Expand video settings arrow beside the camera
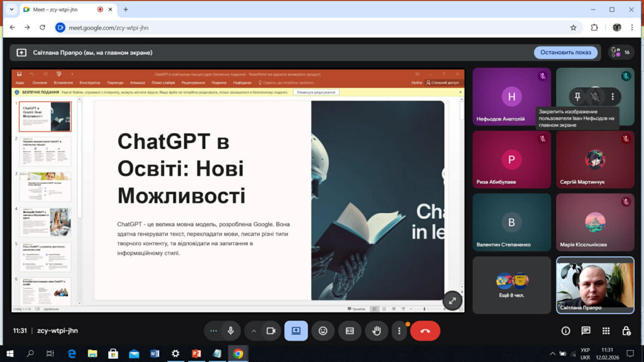Image resolution: width=644 pixels, height=362 pixels. pyautogui.click(x=254, y=331)
